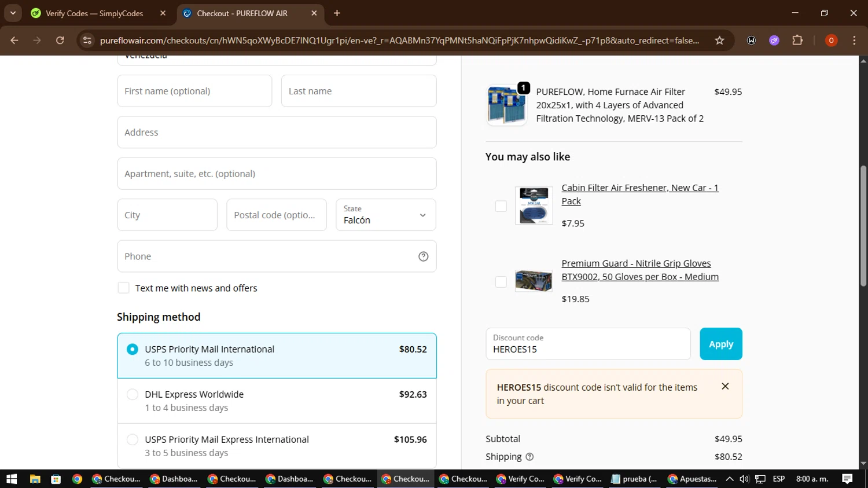Viewport: 868px width, 488px height.
Task: Open the notification center icon
Action: pos(847,479)
